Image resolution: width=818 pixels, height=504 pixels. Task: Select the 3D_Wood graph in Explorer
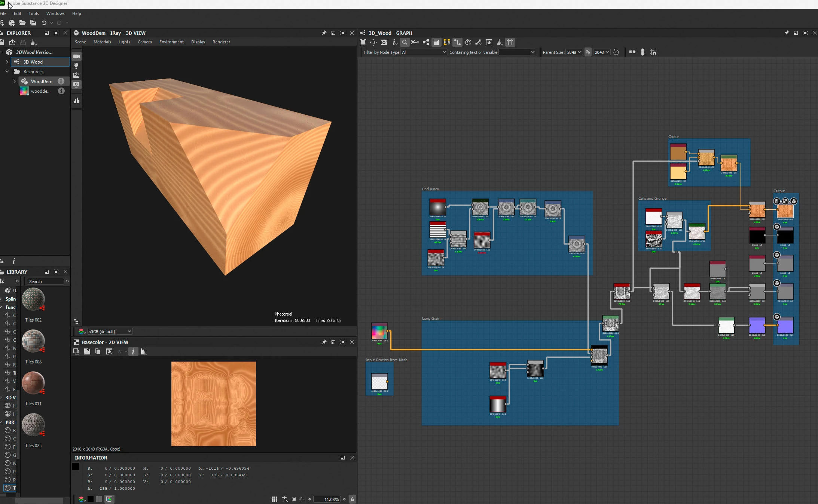click(x=33, y=62)
